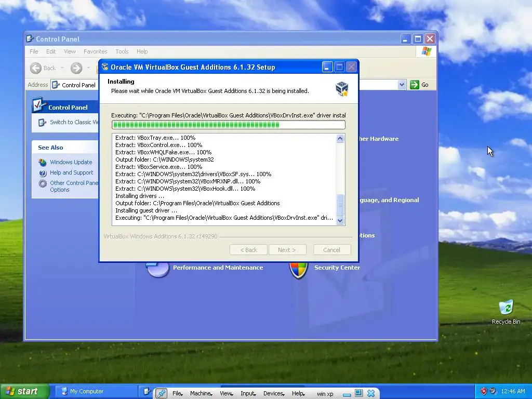Click the red security shield tray icon
The width and height of the screenshot is (532, 399).
(484, 391)
